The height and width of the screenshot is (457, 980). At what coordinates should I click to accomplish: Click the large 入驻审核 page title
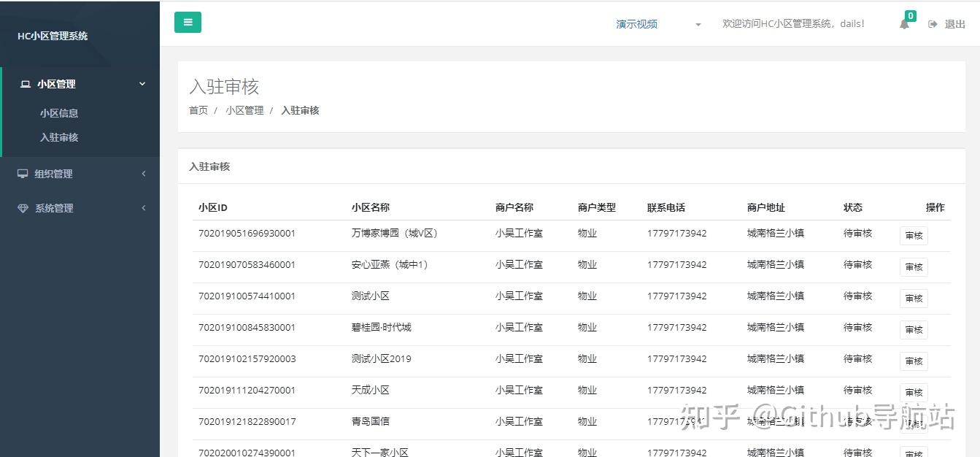[224, 86]
